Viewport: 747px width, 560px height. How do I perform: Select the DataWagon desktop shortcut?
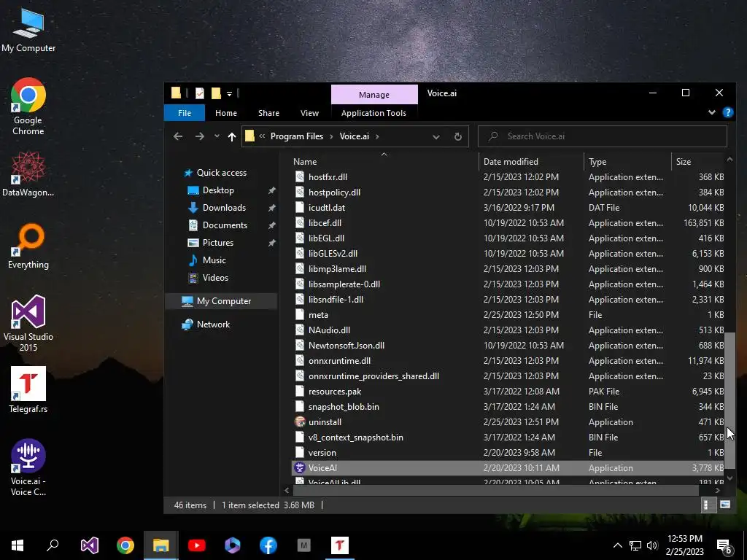(x=28, y=174)
